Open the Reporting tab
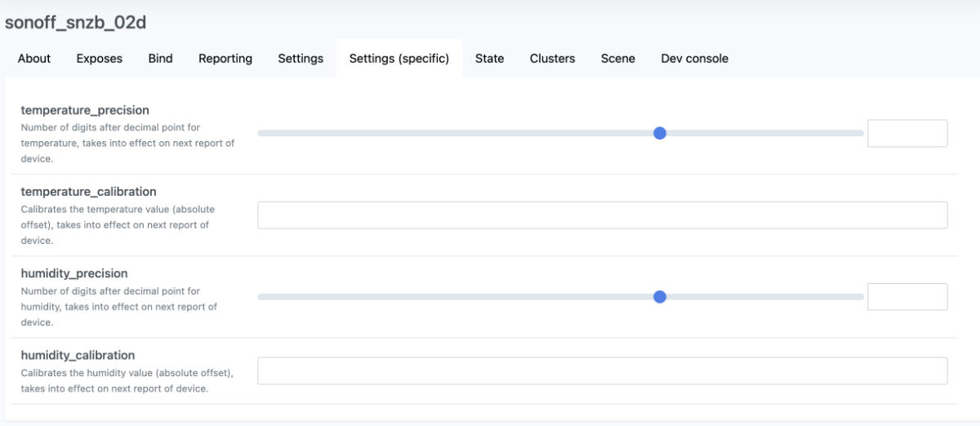Image resolution: width=980 pixels, height=426 pixels. [225, 59]
